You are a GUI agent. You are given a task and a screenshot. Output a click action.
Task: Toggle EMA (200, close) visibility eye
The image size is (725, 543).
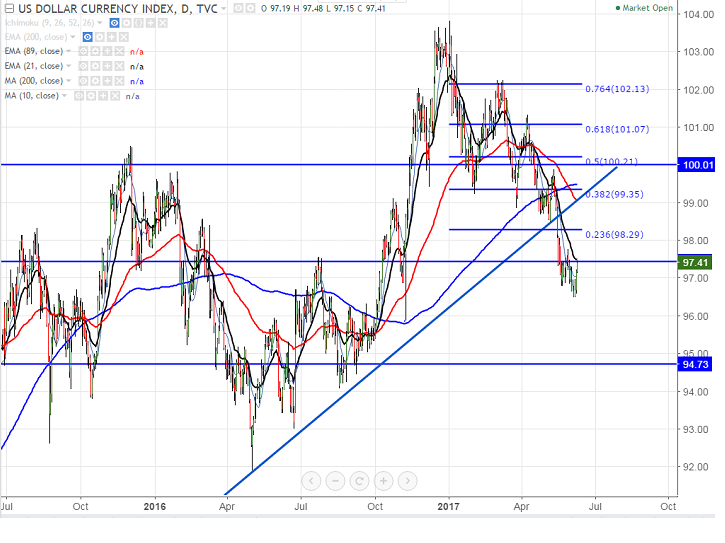pos(87,37)
